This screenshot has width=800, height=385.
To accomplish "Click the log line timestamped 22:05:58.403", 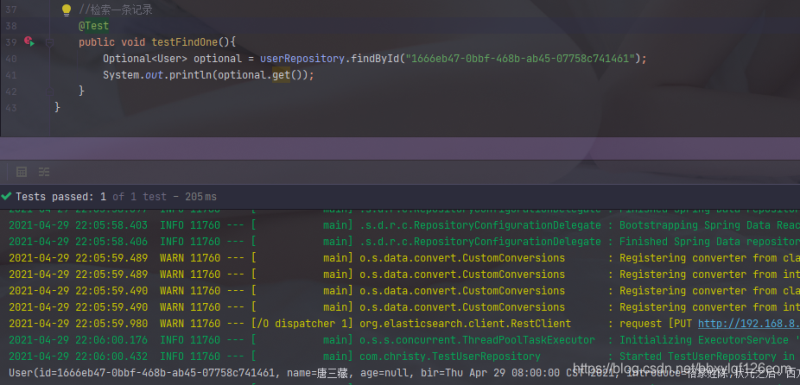I will point(404,225).
